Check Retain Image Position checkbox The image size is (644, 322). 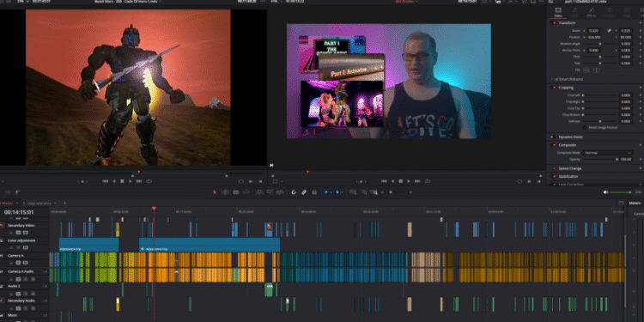(x=585, y=128)
